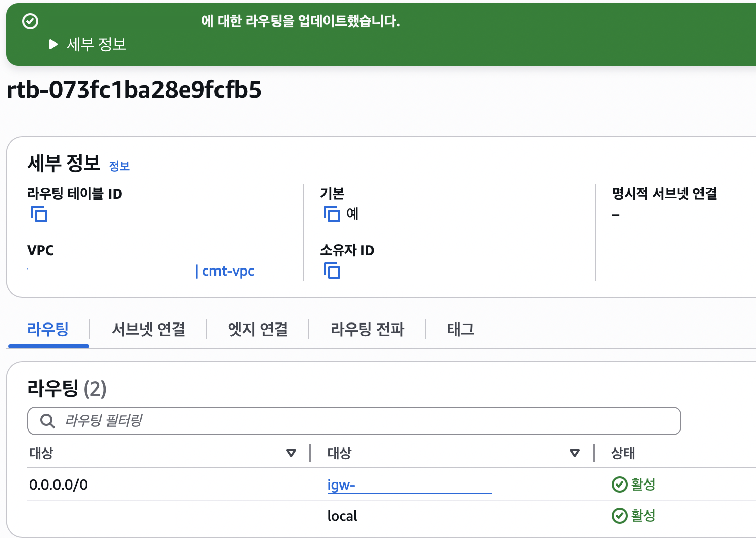Go to the 라우팅 전파 tab
This screenshot has width=756, height=538.
[367, 329]
